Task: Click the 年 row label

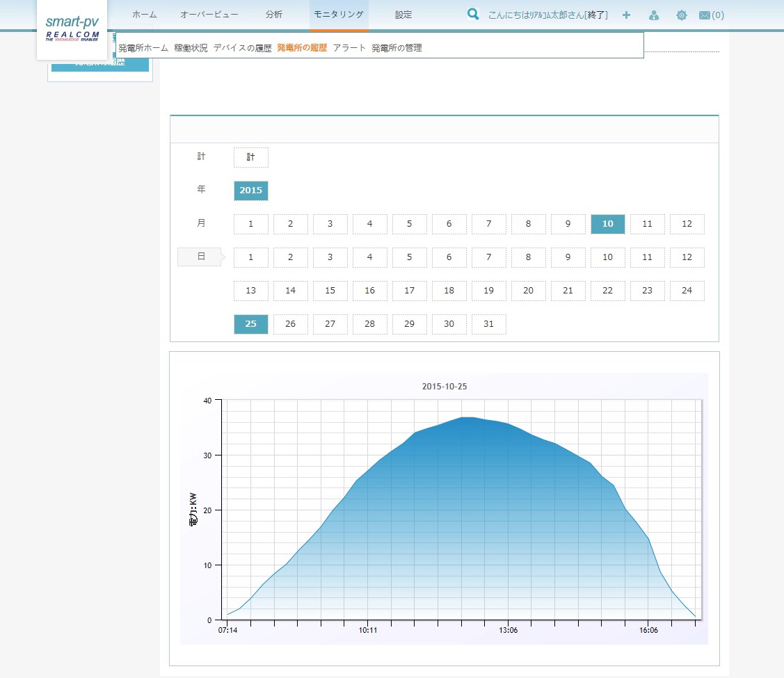Action: [x=201, y=189]
